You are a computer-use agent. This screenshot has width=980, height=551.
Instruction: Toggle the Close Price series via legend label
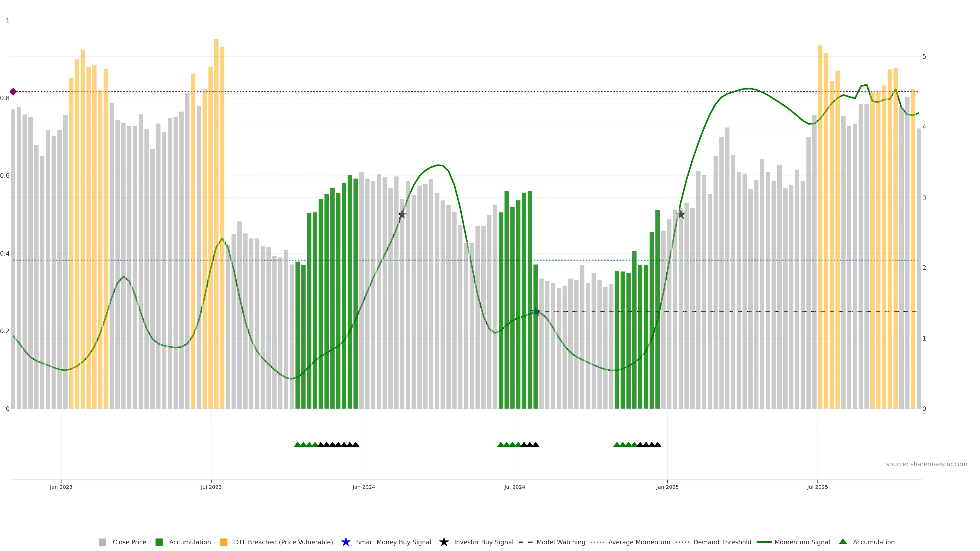tap(129, 542)
